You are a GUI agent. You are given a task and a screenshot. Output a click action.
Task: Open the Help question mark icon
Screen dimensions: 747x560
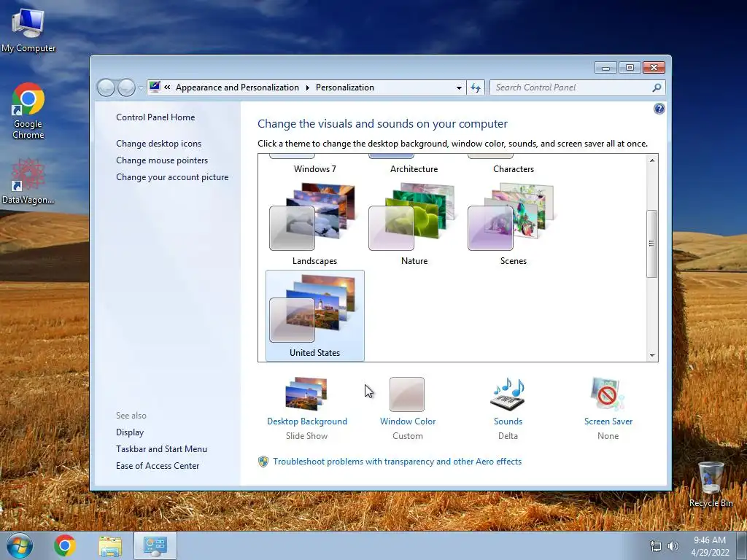click(x=659, y=109)
